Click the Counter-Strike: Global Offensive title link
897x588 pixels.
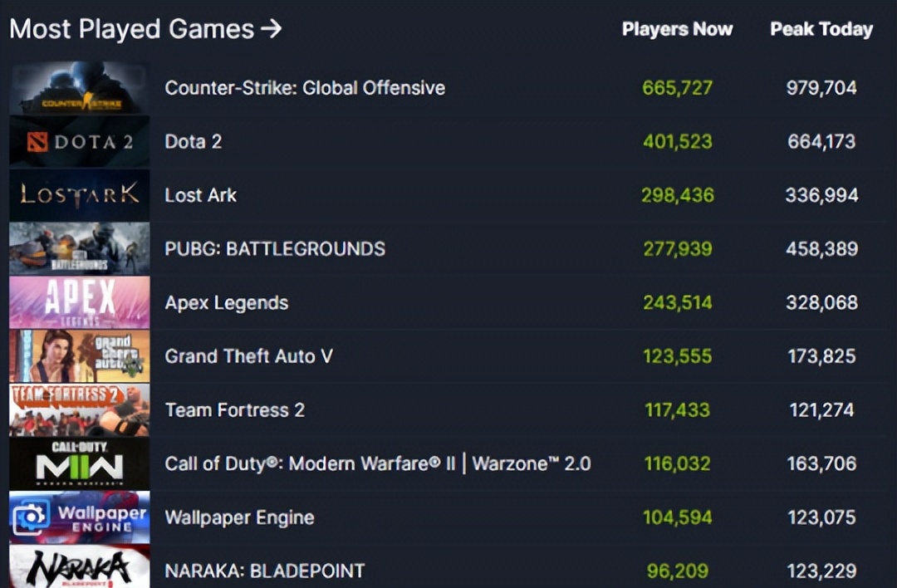[304, 88]
